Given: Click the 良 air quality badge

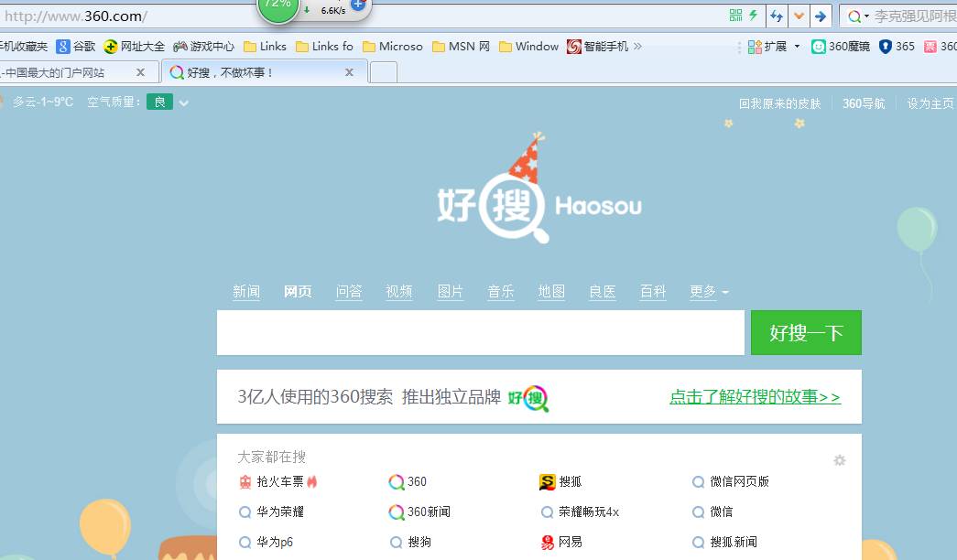Looking at the screenshot, I should pyautogui.click(x=160, y=102).
